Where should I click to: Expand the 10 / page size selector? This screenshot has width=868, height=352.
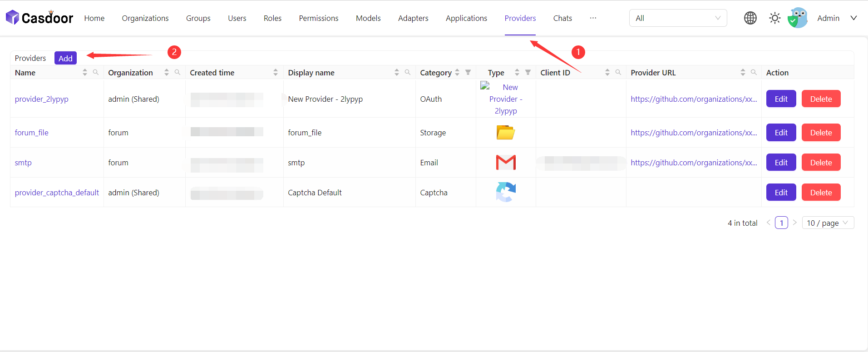pyautogui.click(x=828, y=223)
